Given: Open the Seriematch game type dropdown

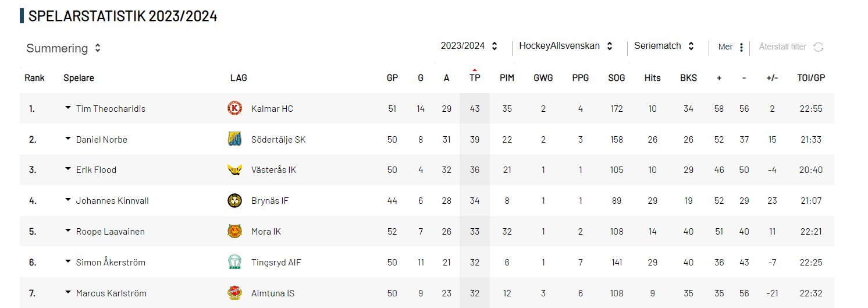Looking at the screenshot, I should pyautogui.click(x=664, y=46).
